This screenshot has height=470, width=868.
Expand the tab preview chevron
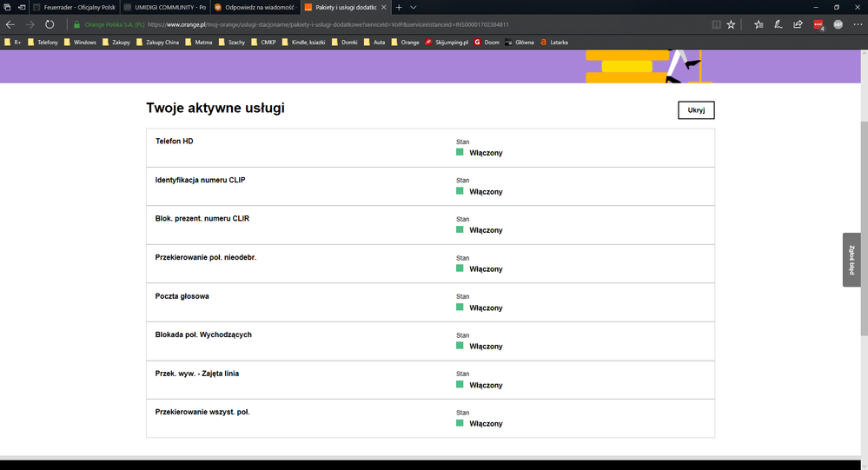[x=414, y=7]
